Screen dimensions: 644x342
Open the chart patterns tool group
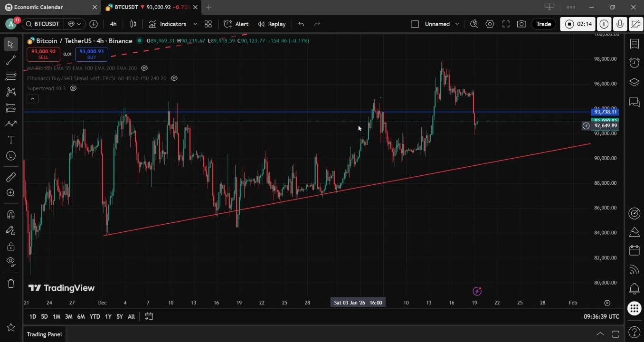click(x=10, y=92)
